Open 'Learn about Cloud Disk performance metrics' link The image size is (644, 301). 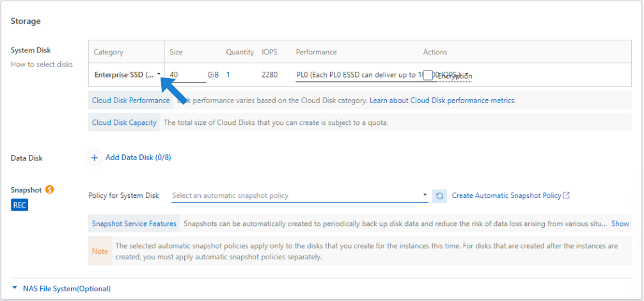coord(443,101)
